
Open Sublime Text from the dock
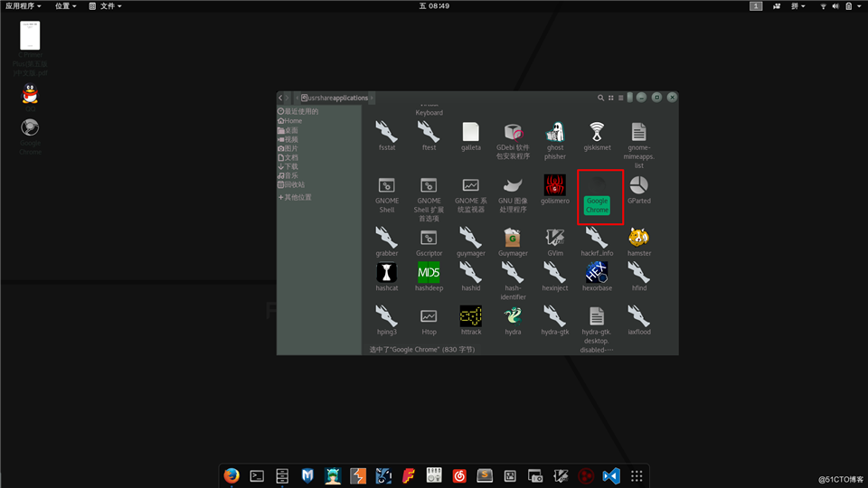tap(485, 476)
